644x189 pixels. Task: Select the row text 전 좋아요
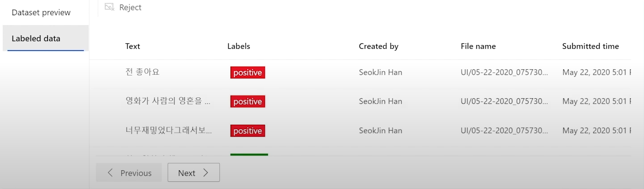142,72
